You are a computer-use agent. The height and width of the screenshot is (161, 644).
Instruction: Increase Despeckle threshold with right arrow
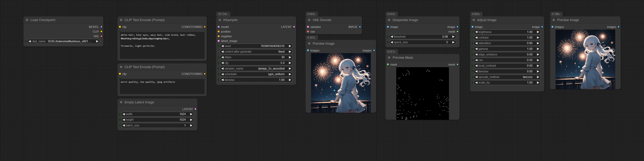coord(453,37)
